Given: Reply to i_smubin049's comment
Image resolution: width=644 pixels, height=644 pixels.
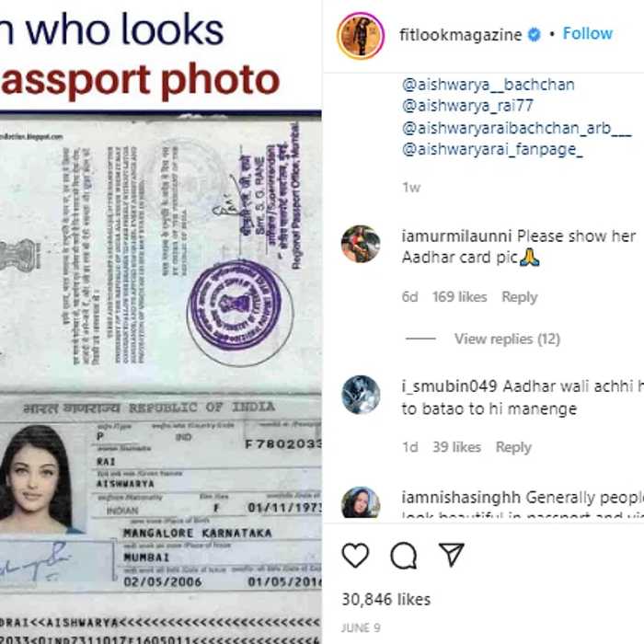Looking at the screenshot, I should [x=513, y=447].
